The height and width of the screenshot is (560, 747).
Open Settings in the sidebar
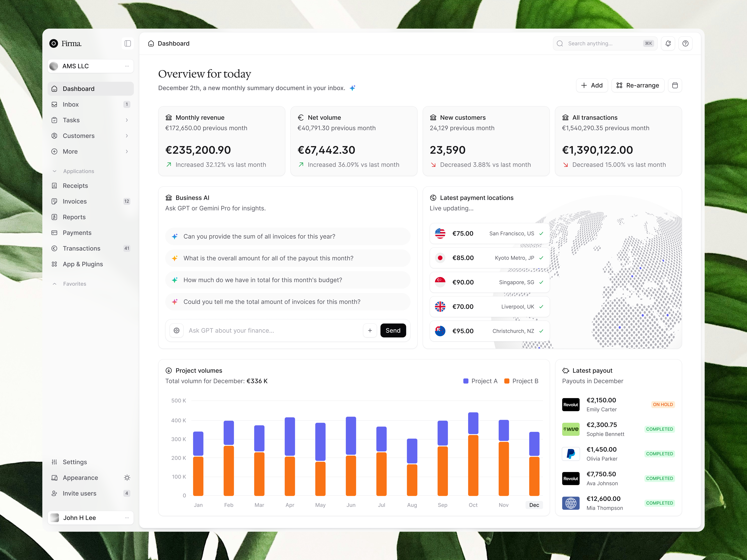point(91,462)
